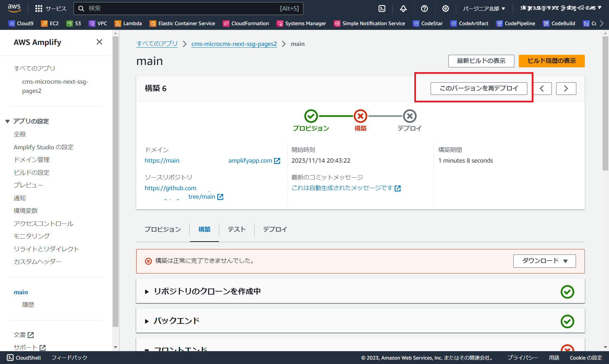Open the AWS console home logo
The width and height of the screenshot is (609, 364).
coord(14,8)
